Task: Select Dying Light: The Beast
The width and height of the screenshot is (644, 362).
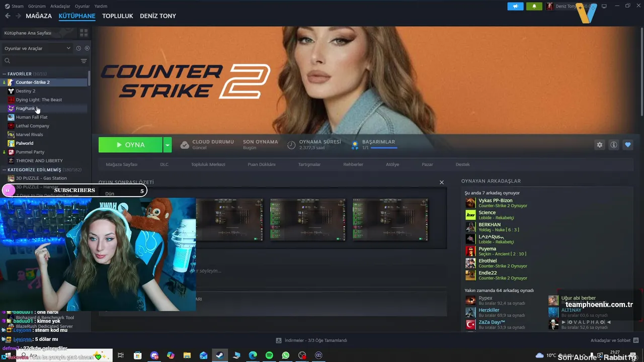Action: click(45, 100)
